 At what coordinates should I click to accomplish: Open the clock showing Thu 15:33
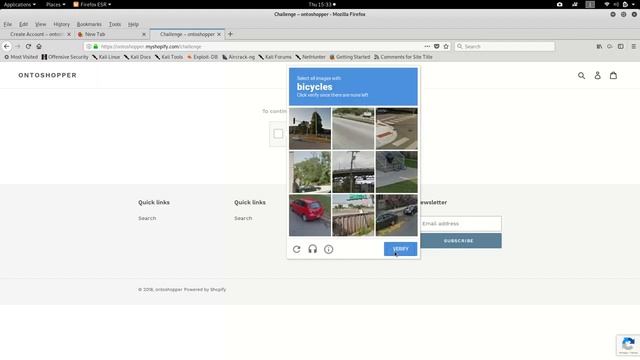[322, 4]
